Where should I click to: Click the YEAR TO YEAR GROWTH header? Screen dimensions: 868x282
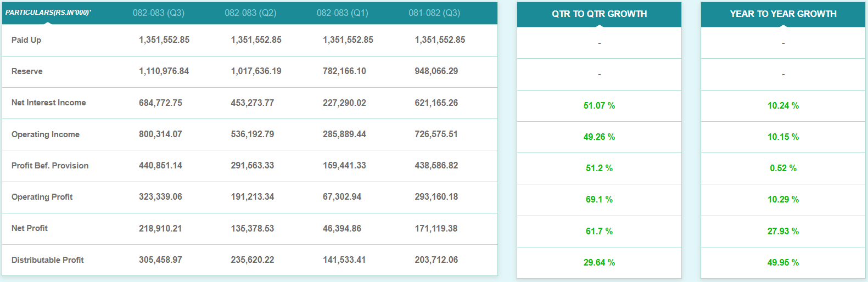783,14
